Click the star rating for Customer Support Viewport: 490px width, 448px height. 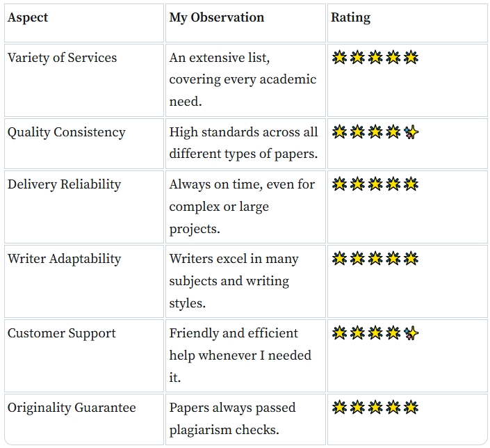(375, 333)
